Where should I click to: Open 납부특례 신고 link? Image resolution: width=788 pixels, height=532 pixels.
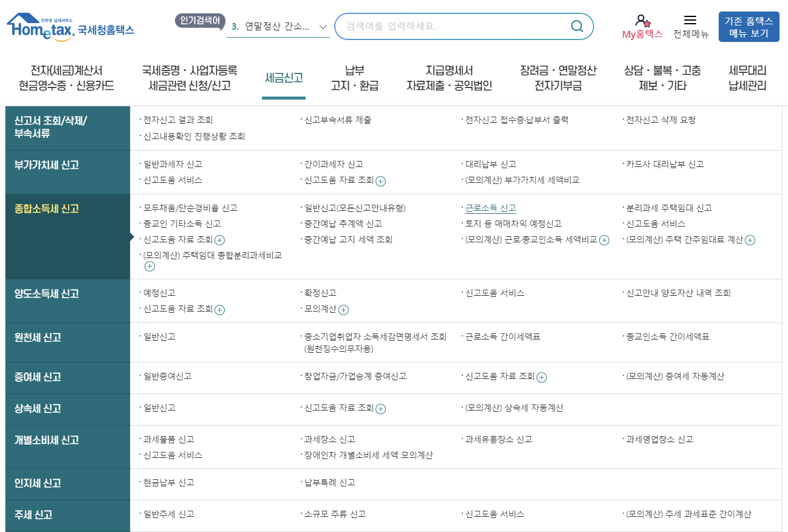(x=329, y=483)
